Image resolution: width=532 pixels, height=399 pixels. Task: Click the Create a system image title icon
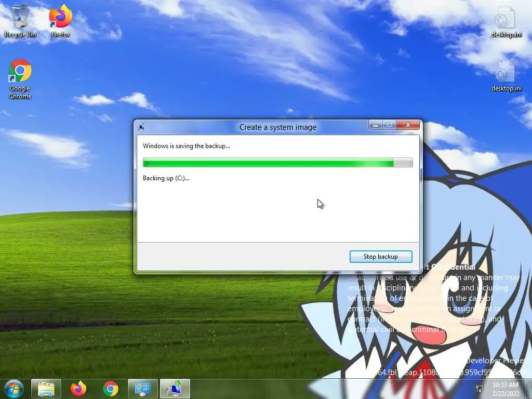(141, 127)
